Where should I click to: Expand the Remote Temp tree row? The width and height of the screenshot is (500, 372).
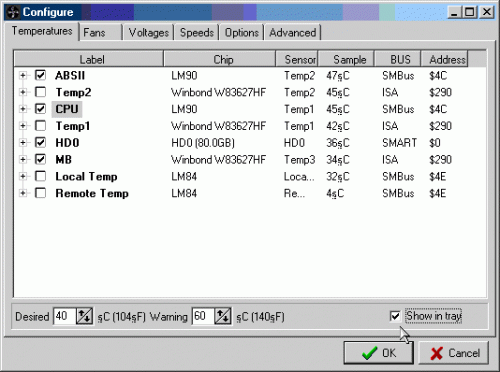click(x=23, y=193)
